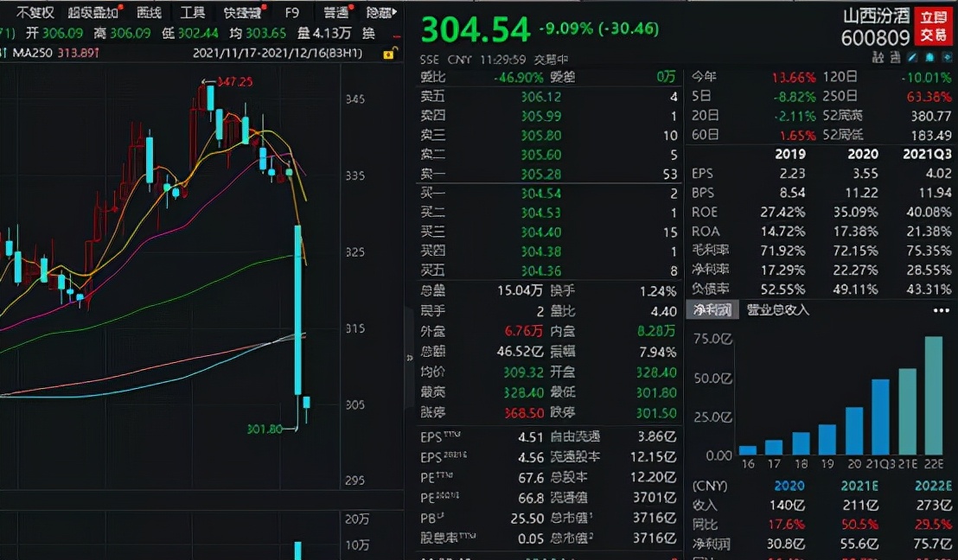Click the blue pen annotation icon
Image resolution: width=958 pixels, height=560 pixels.
[x=911, y=58]
